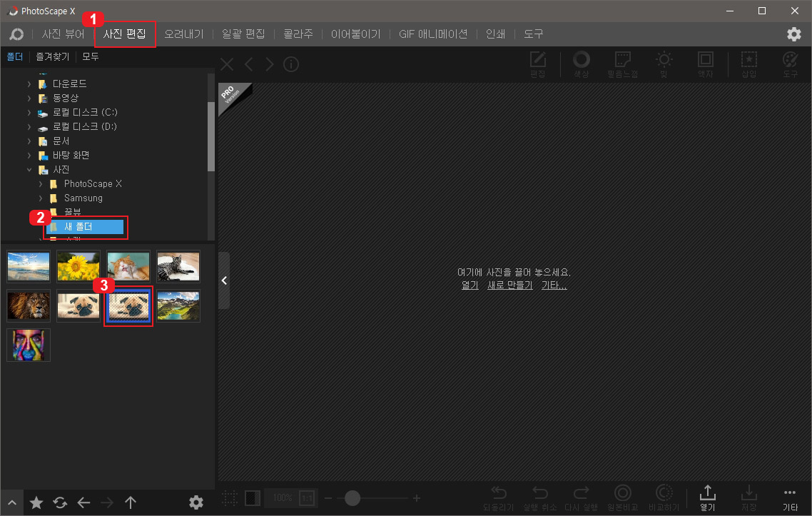This screenshot has width=812, height=516.
Task: Switch to the 일괄 편집 tab
Action: 243,34
